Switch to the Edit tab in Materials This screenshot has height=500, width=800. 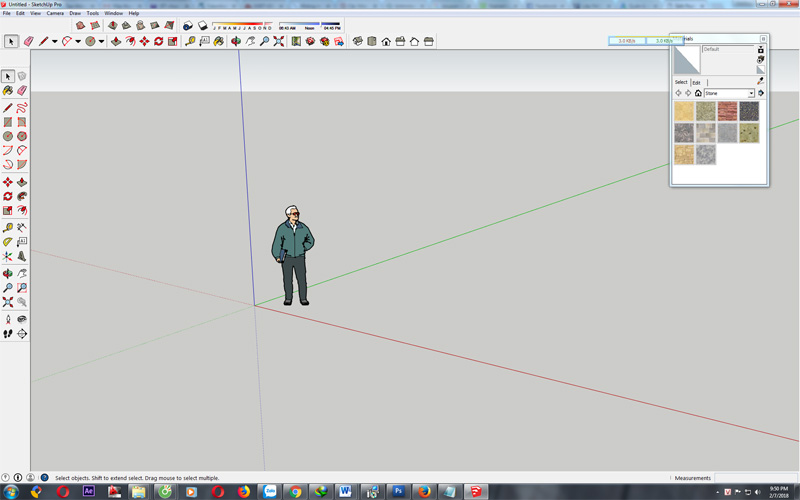tap(696, 82)
